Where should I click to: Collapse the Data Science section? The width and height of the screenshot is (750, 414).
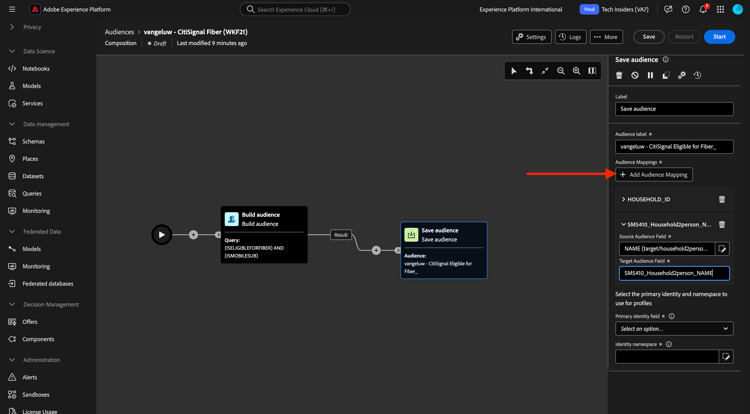pos(12,51)
